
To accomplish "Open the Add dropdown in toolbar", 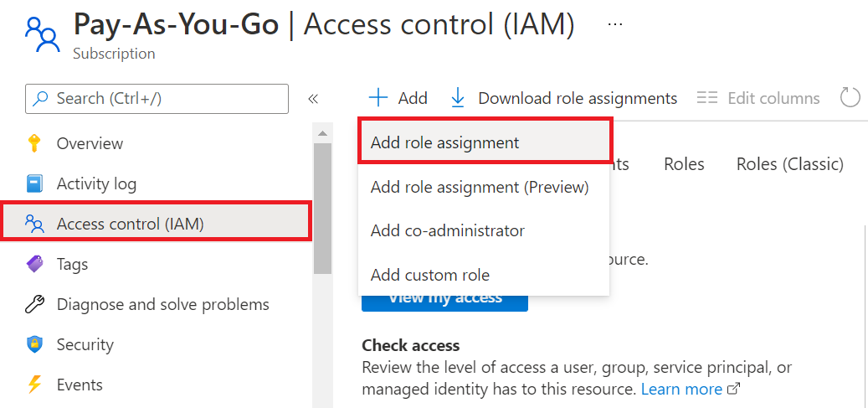I will (398, 98).
